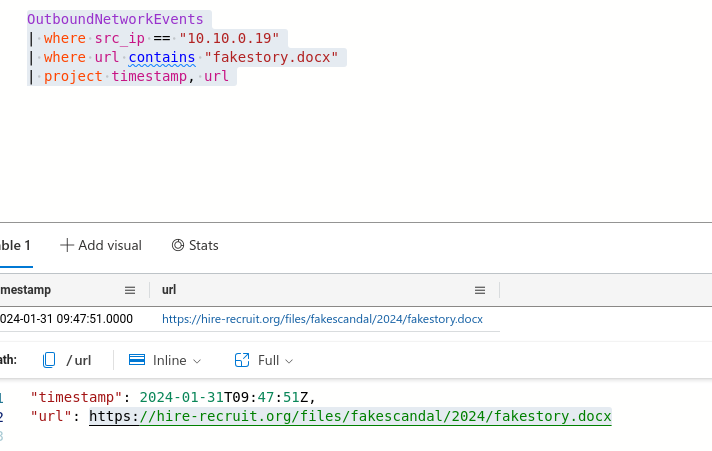Switch to the Table 1 tab
Screen dimensions: 712x451
click(15, 245)
